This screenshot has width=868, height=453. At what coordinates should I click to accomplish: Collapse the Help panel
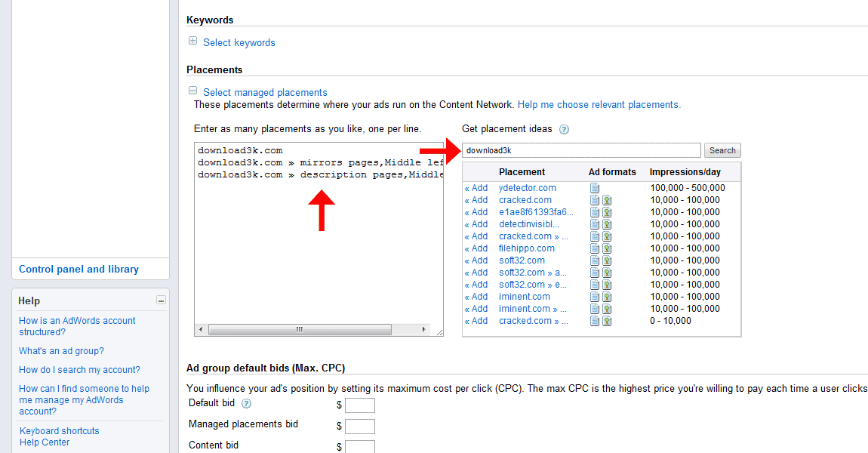pyautogui.click(x=161, y=300)
